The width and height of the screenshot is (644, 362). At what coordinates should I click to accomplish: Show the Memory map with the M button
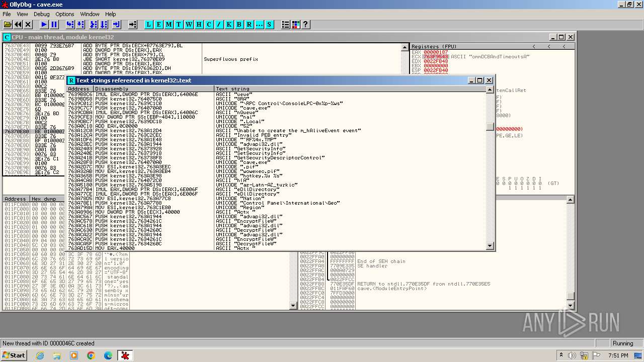click(169, 24)
